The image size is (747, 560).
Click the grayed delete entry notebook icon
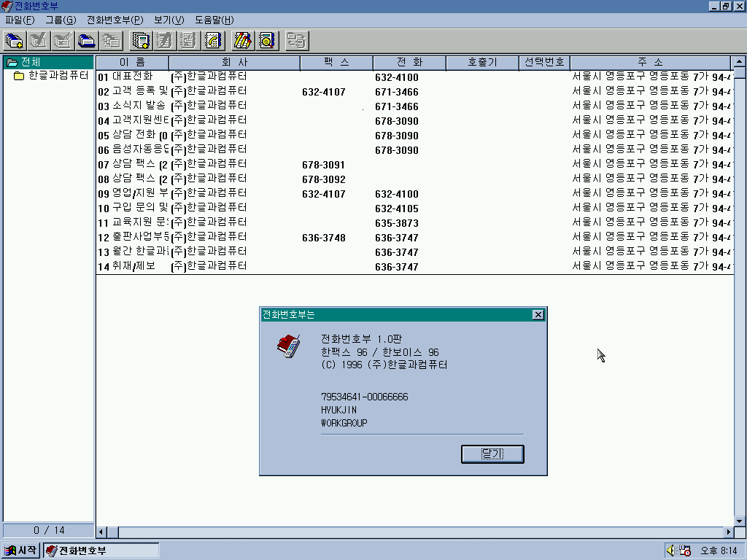[x=189, y=41]
